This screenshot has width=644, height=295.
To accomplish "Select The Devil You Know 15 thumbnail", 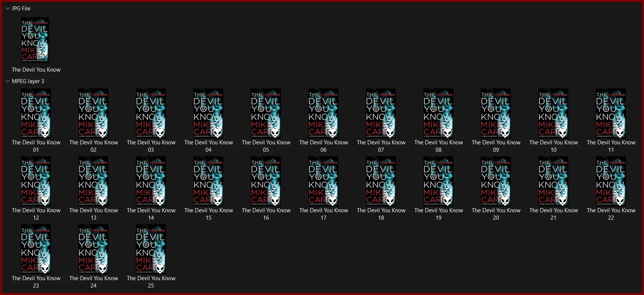I will 208,181.
